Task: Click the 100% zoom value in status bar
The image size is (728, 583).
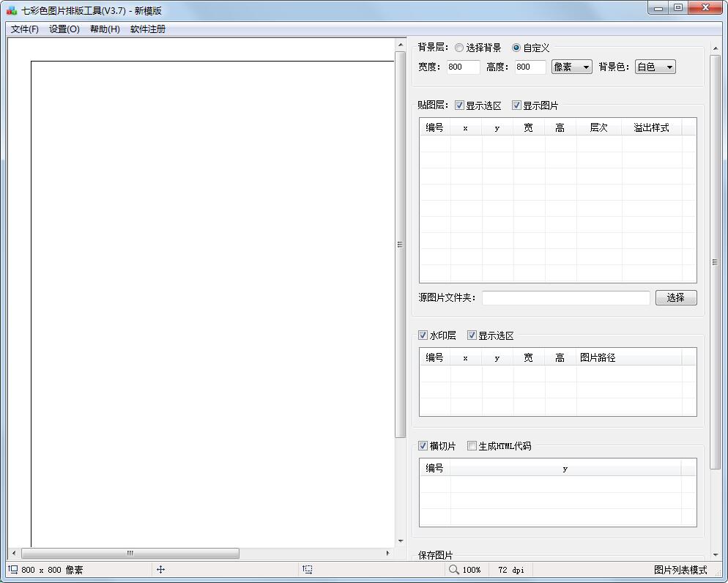Action: click(471, 570)
